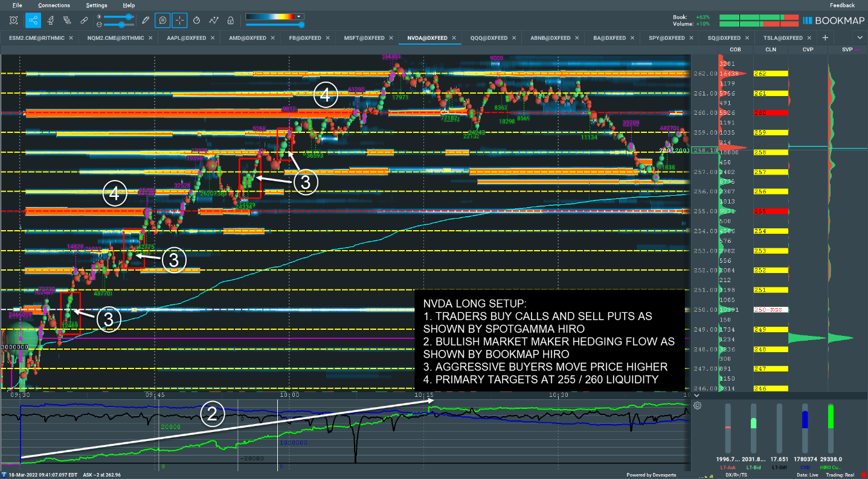
Task: Close the NQM2.CME@RITHMIC tab
Action: 150,37
